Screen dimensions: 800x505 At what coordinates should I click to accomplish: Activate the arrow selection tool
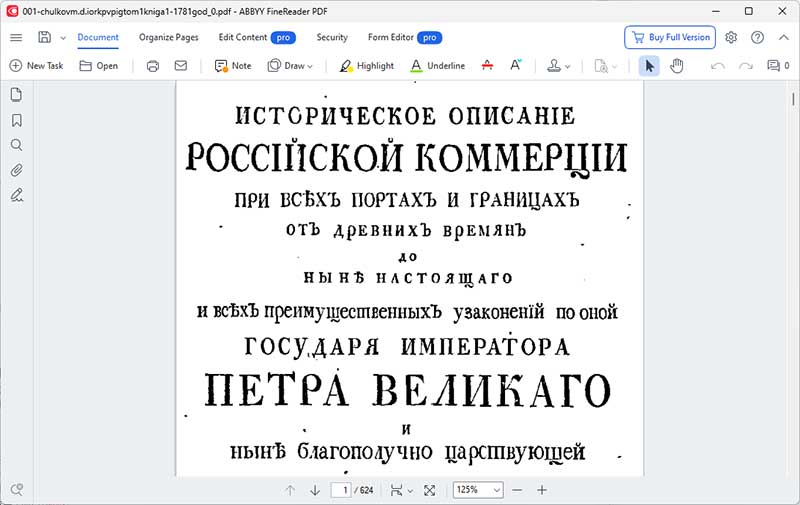pos(650,66)
